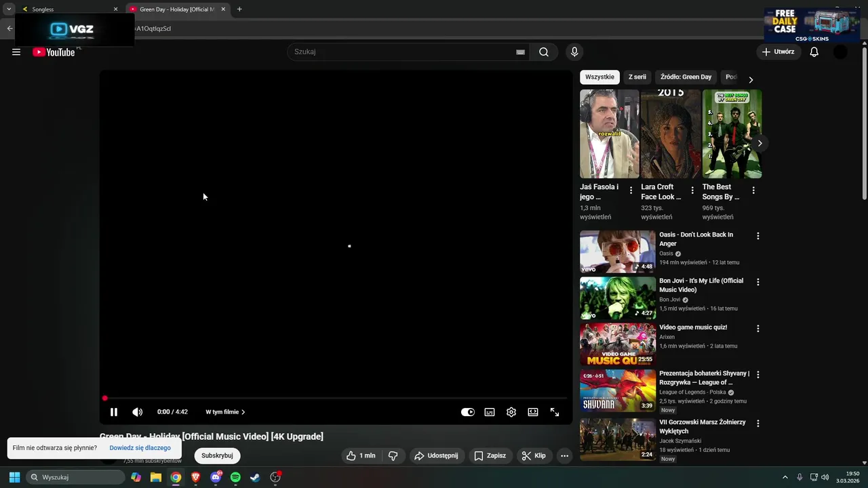Start voice search with microphone

pyautogui.click(x=574, y=52)
